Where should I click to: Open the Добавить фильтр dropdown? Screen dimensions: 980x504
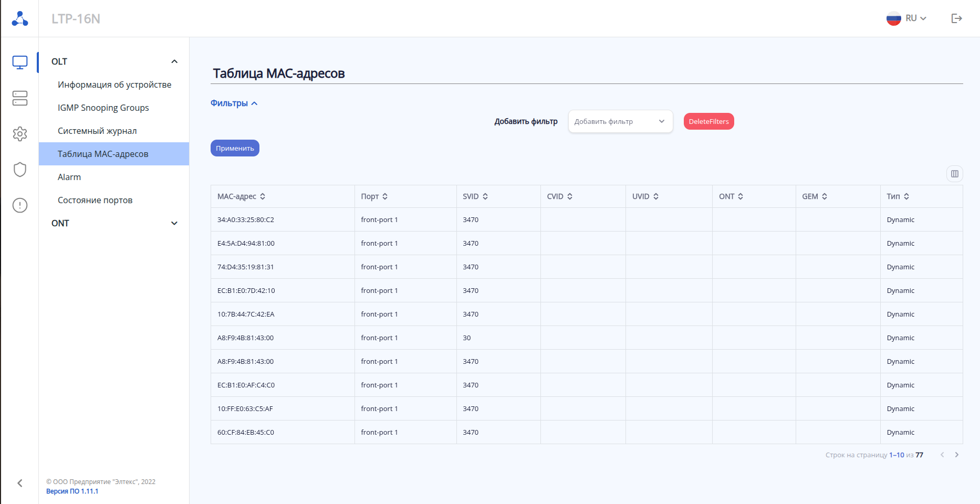coord(620,121)
